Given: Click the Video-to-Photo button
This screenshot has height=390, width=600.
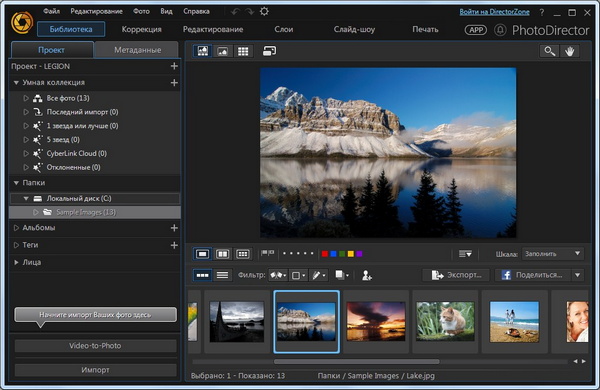Looking at the screenshot, I should tap(95, 346).
